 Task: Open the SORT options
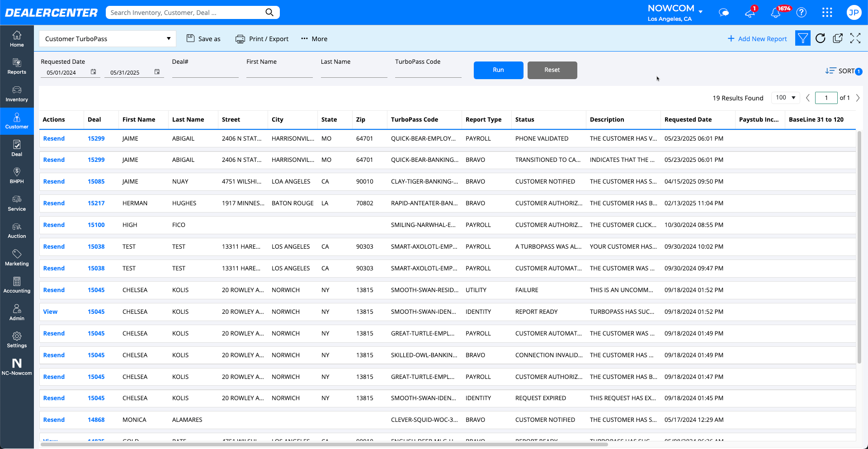(844, 71)
